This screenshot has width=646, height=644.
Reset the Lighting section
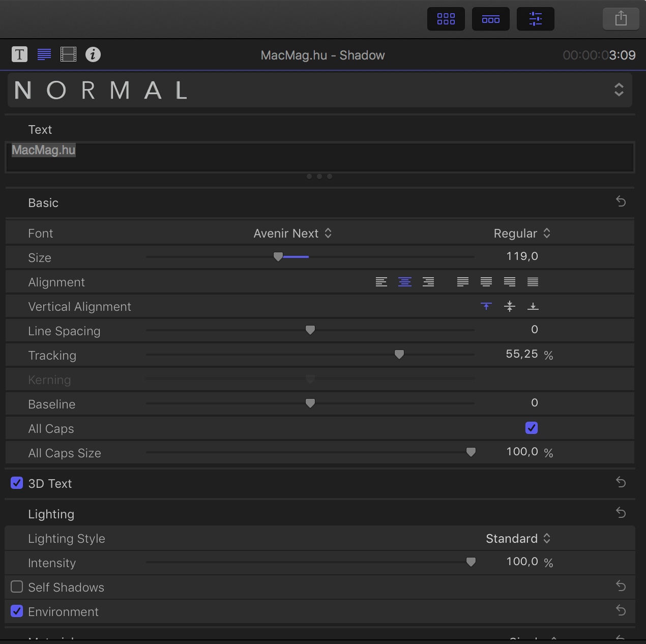(621, 513)
